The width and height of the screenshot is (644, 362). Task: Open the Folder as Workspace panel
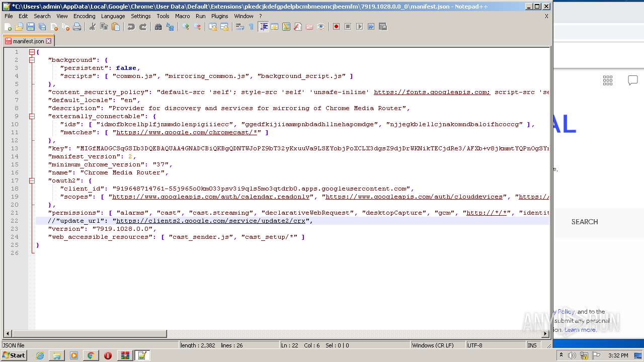coord(309,27)
